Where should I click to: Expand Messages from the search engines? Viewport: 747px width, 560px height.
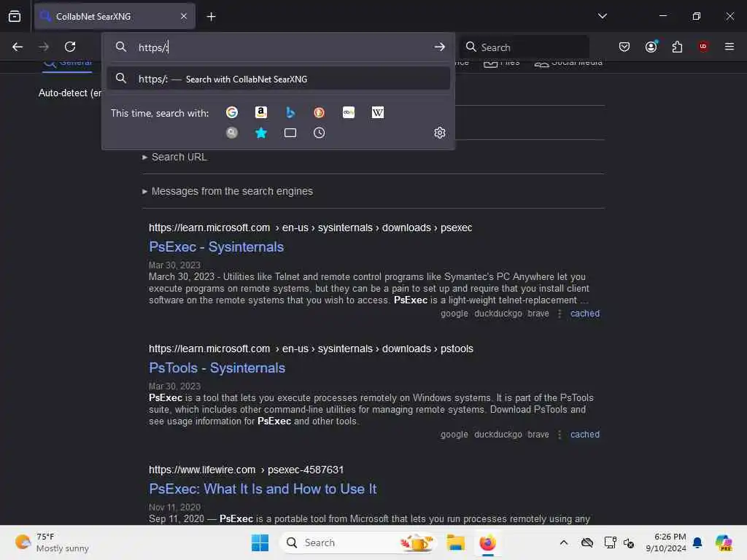[x=228, y=192]
